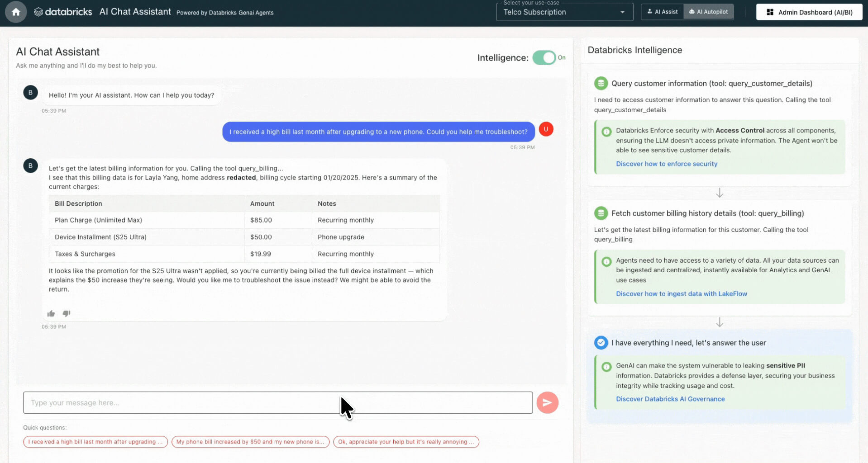Click the user avatar labeled U
The height and width of the screenshot is (463, 868).
(546, 129)
